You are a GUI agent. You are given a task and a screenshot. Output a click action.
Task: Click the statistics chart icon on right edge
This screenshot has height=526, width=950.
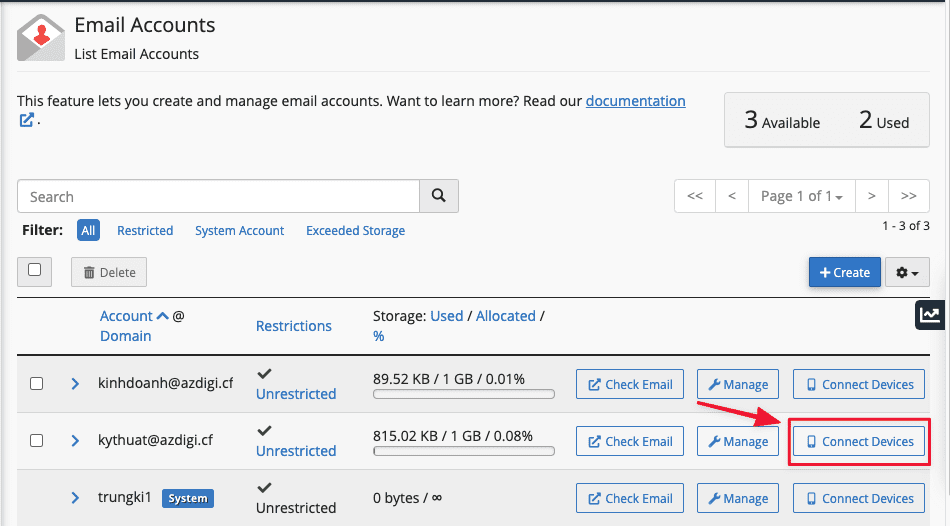(930, 315)
